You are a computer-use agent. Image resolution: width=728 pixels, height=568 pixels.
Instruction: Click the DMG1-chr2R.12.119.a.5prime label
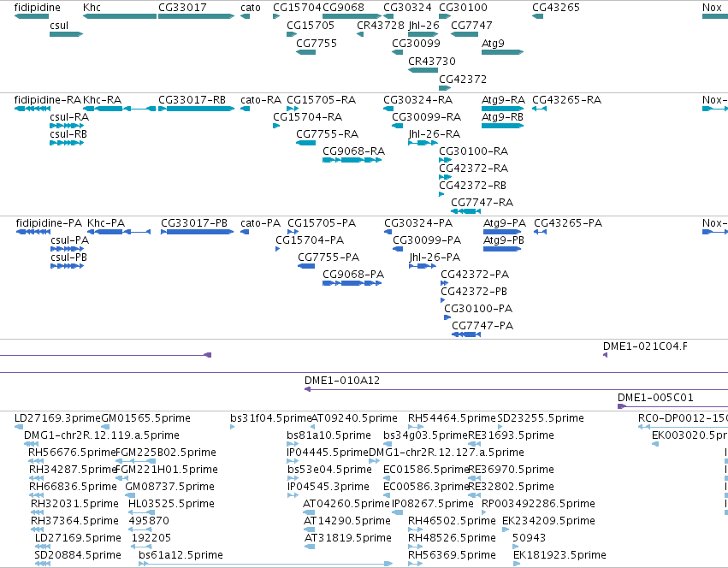coord(102,435)
